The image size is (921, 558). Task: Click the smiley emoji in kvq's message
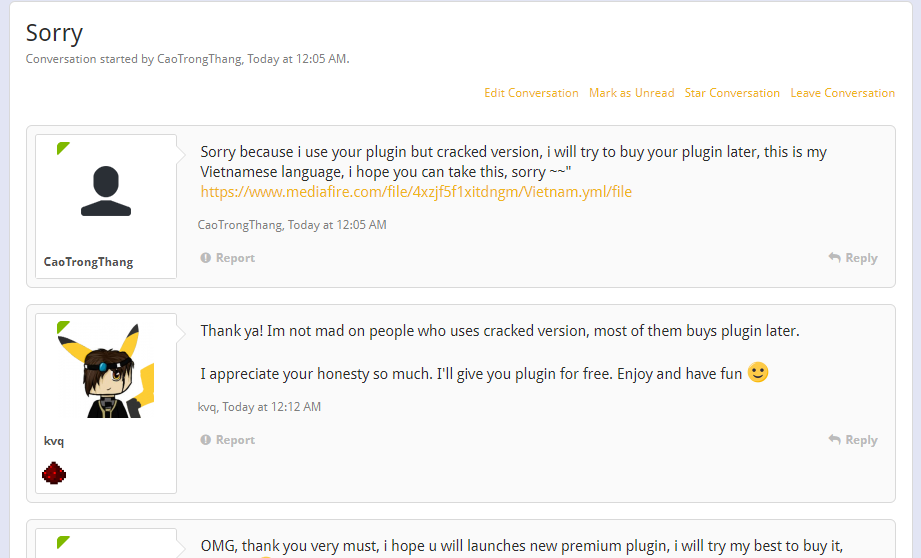click(758, 373)
